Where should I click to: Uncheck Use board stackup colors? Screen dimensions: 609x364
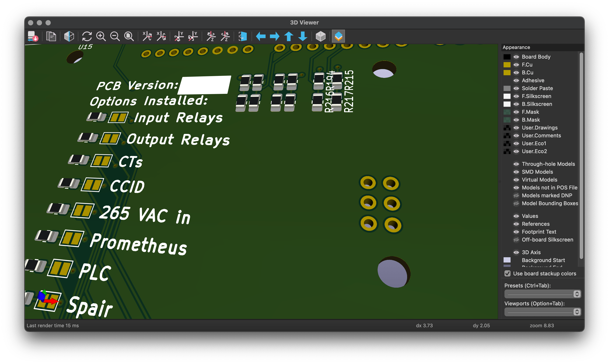[507, 273]
